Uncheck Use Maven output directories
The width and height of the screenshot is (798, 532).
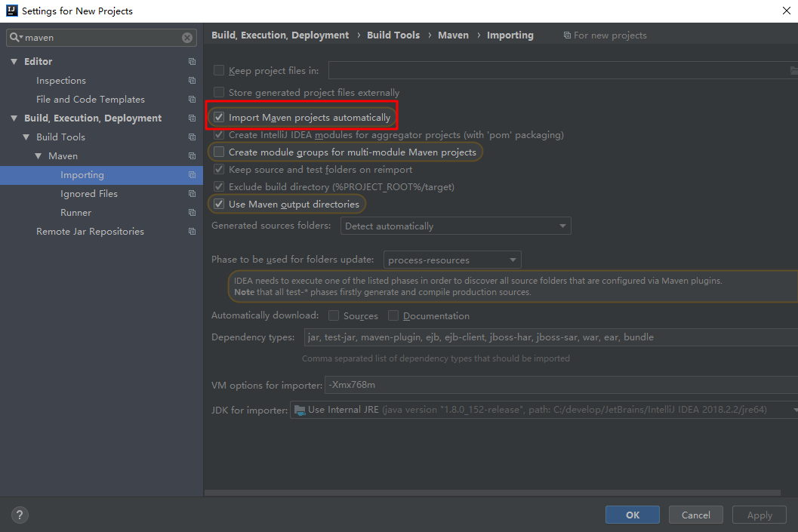click(x=219, y=204)
